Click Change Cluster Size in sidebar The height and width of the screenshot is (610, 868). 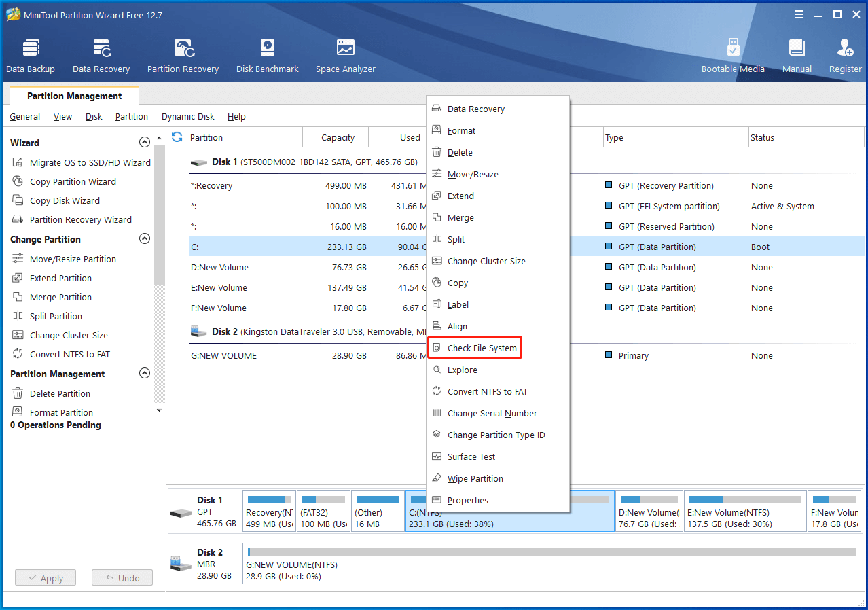60,335
